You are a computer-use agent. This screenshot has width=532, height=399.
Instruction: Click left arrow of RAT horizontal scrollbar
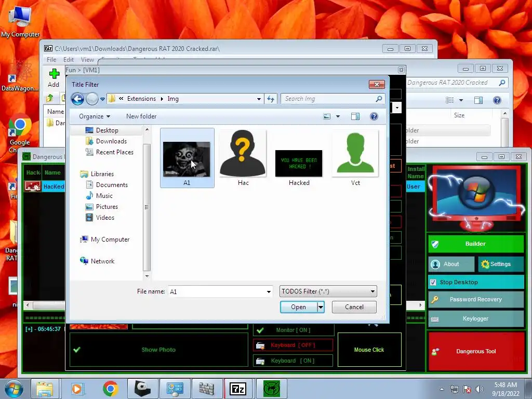(28, 305)
